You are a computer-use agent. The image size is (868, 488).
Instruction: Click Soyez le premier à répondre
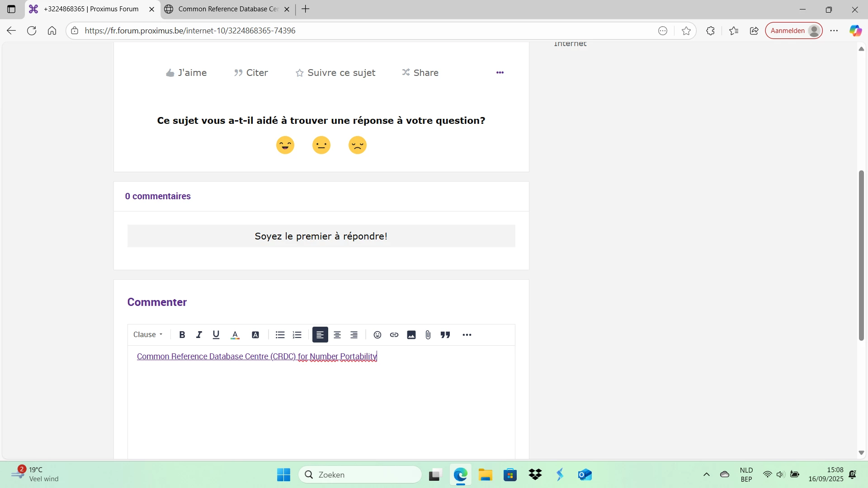click(x=321, y=236)
